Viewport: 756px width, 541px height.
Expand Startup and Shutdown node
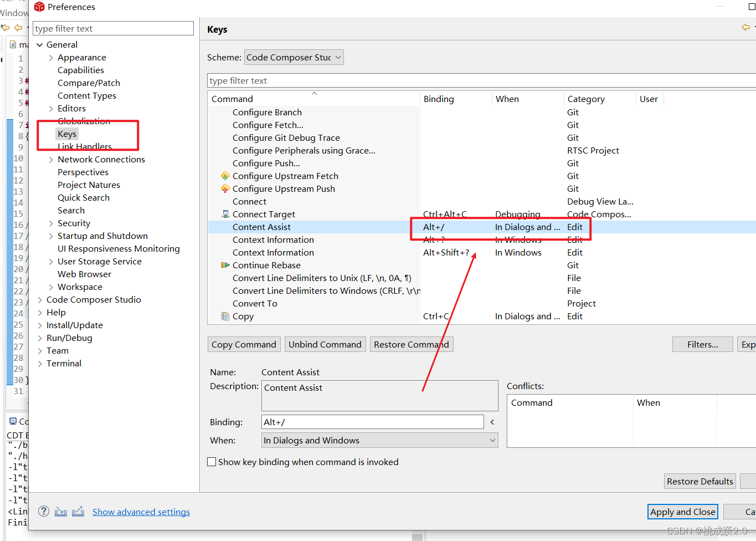(51, 236)
